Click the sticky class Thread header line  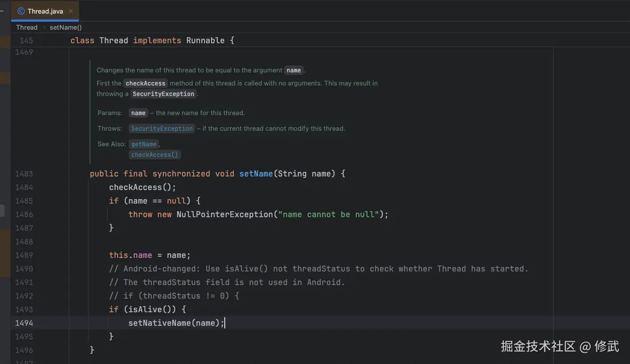(x=152, y=40)
